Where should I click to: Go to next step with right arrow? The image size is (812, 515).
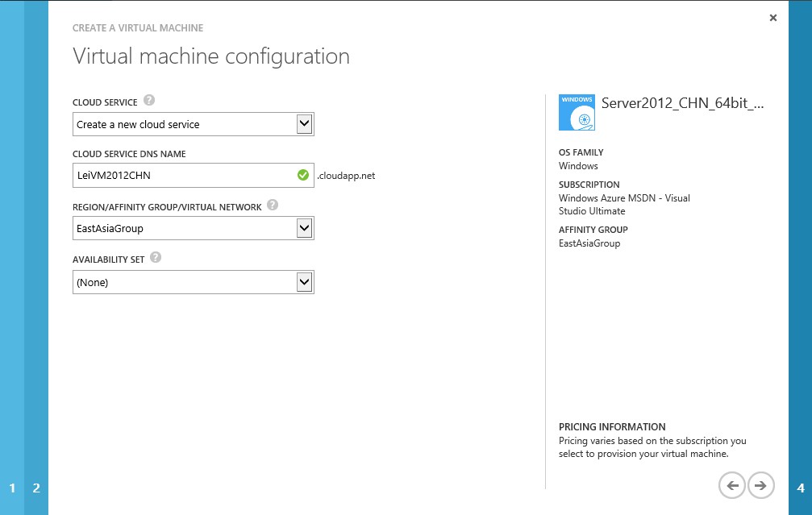click(x=760, y=485)
